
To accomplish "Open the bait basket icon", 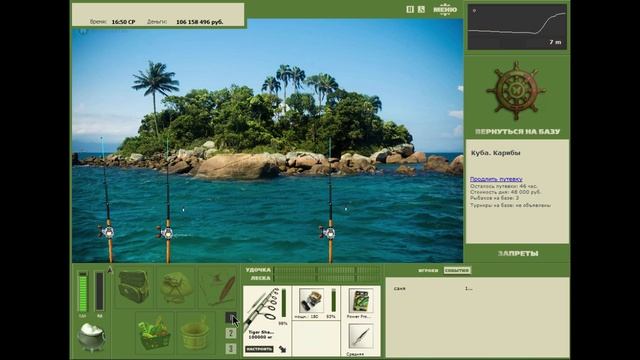I will click(x=155, y=333).
